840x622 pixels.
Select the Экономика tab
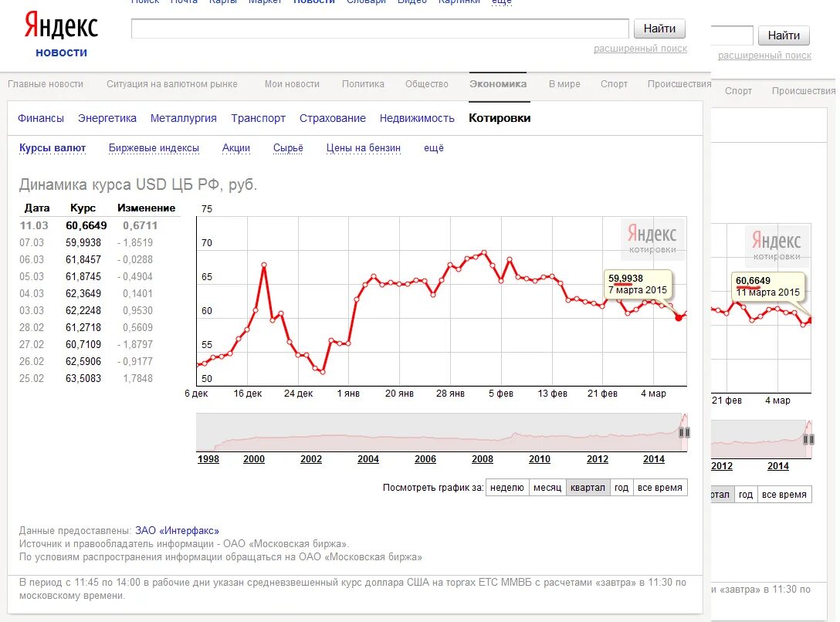(x=498, y=84)
